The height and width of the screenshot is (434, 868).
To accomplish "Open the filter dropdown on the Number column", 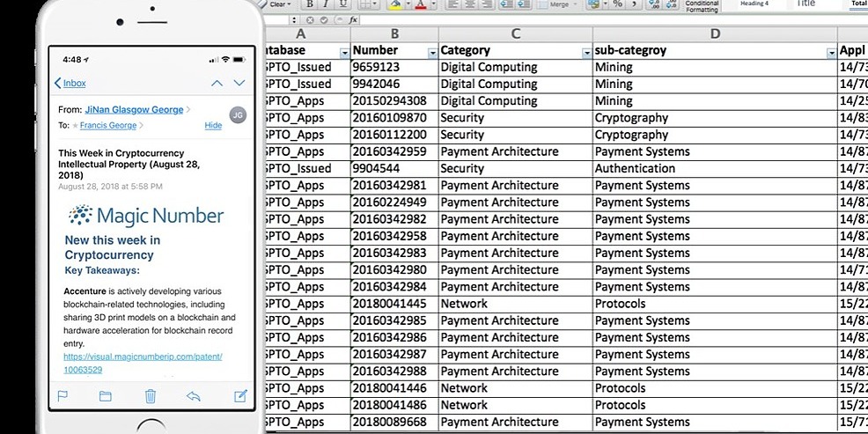I will (x=432, y=53).
